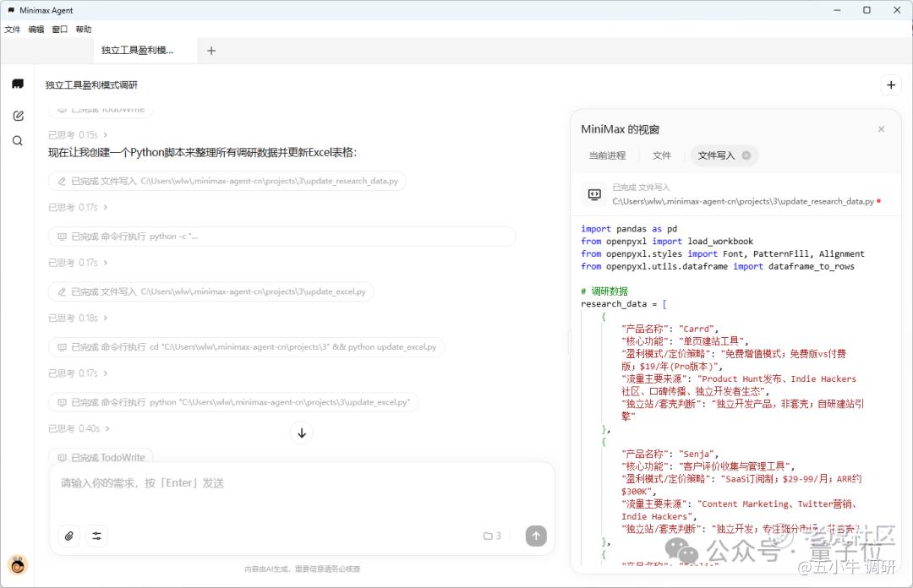Viewport: 913px width, 588px height.
Task: Click the "产品名称": "Senja" code line
Action: (x=670, y=455)
